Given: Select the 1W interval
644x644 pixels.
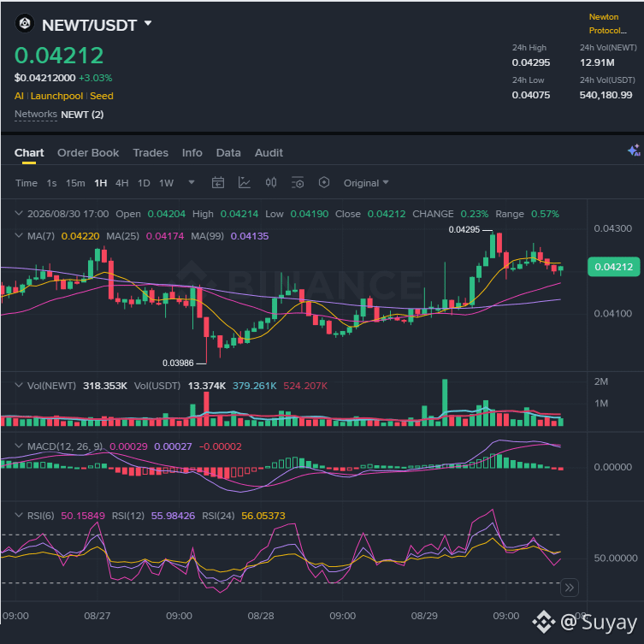Looking at the screenshot, I should pos(166,183).
